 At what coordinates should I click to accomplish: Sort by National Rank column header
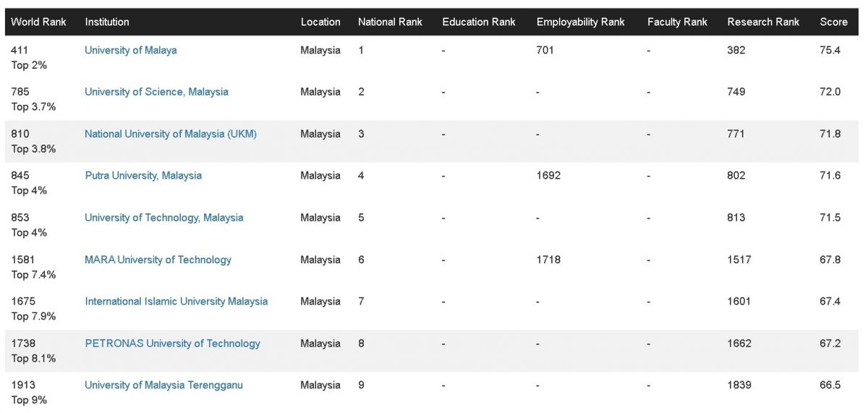[390, 22]
